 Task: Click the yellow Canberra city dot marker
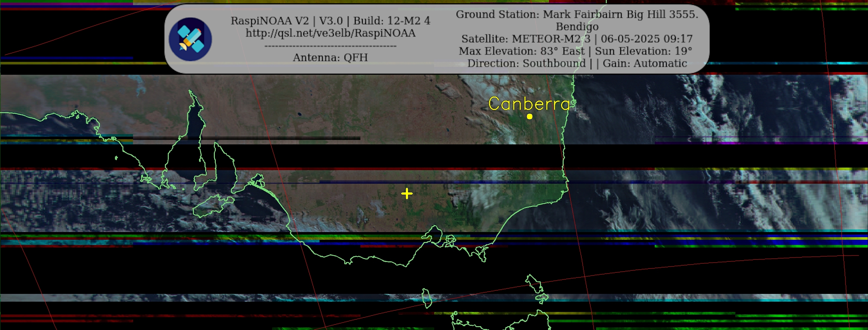[x=530, y=117]
